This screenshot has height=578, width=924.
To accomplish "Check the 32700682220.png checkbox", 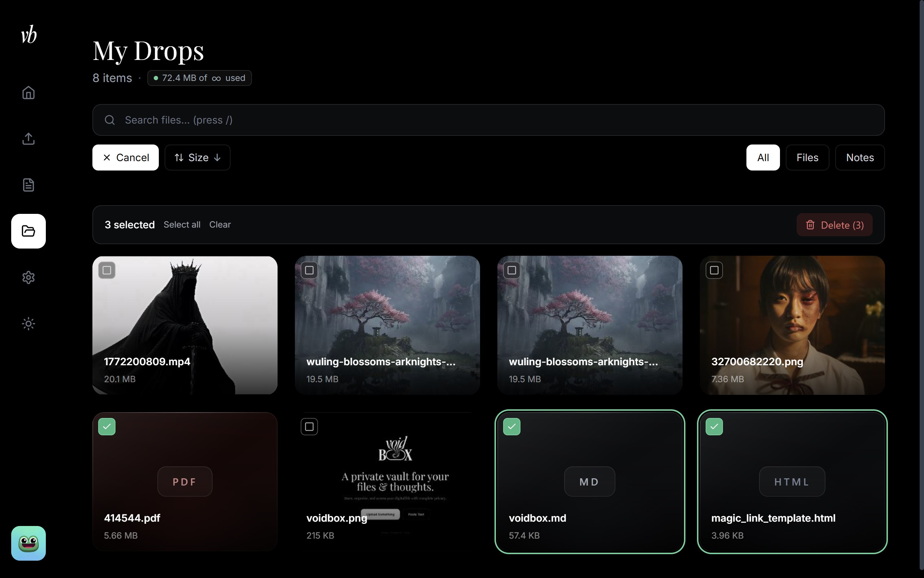I will tap(714, 270).
